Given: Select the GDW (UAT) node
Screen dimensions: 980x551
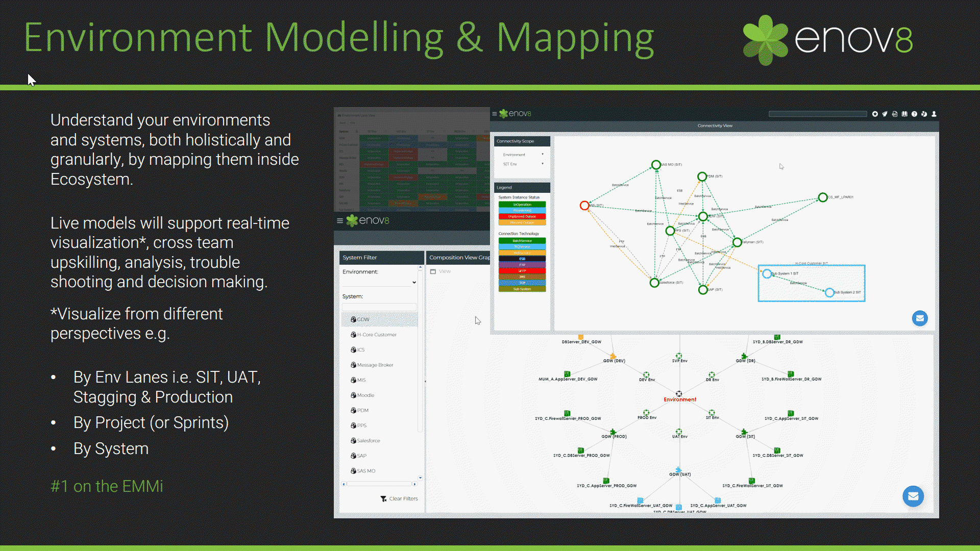Looking at the screenshot, I should coord(678,470).
